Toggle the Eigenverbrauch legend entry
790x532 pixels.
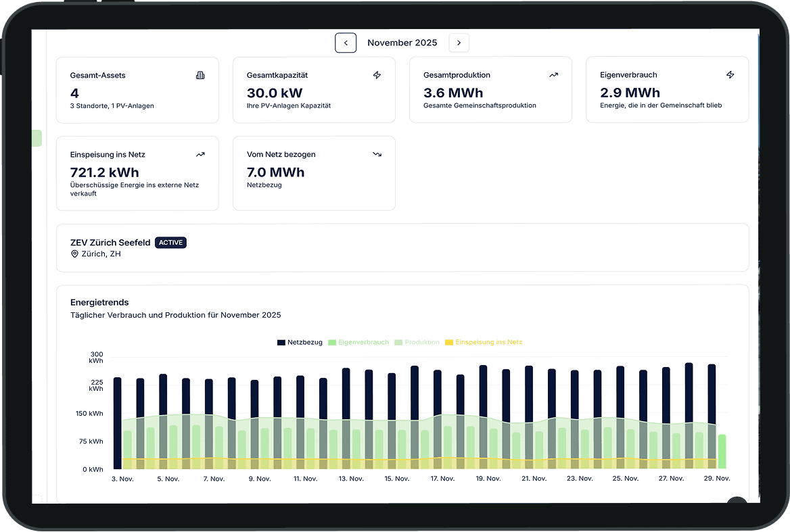358,342
